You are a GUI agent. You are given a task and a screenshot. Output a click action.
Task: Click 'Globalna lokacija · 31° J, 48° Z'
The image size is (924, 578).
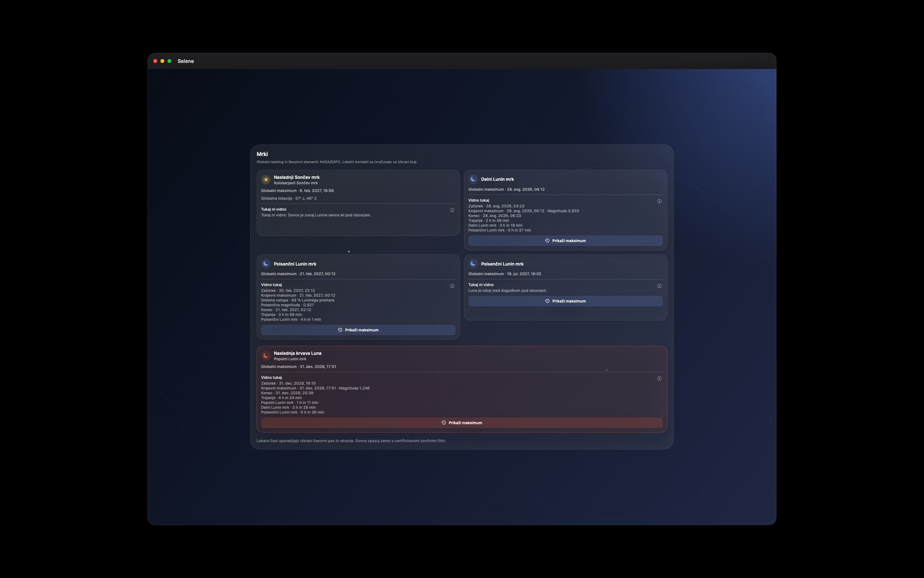pyautogui.click(x=289, y=198)
